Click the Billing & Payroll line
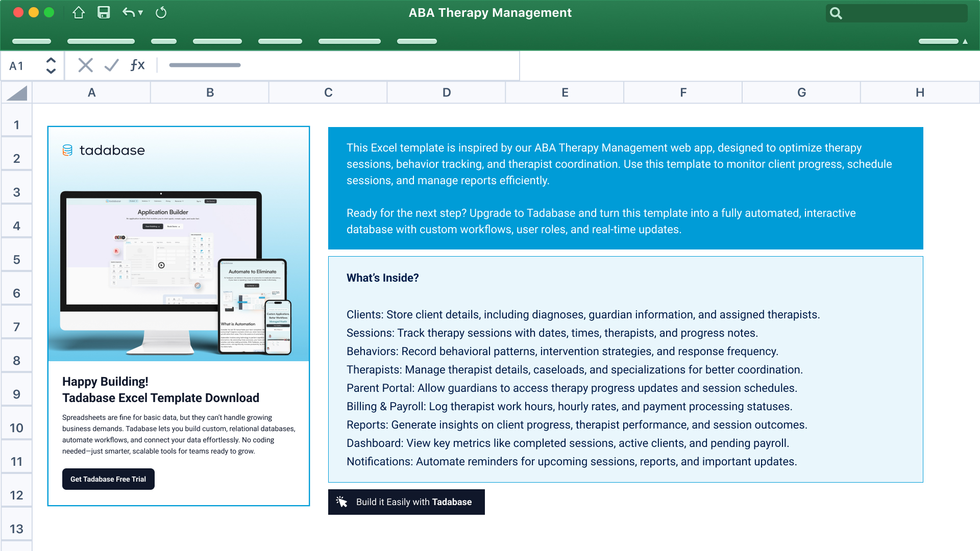 (569, 407)
